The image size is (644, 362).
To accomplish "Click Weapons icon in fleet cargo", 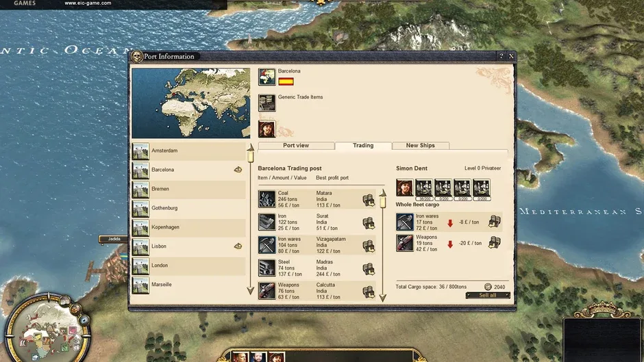I will [x=404, y=243].
